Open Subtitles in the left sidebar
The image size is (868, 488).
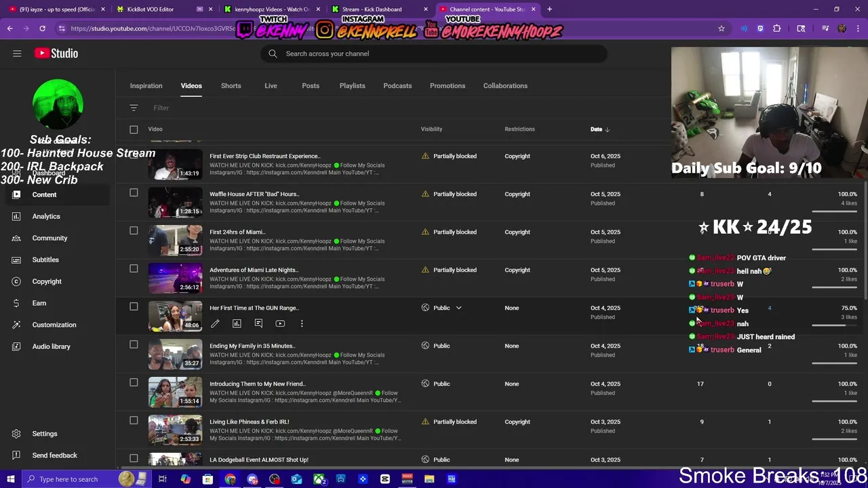coord(45,260)
